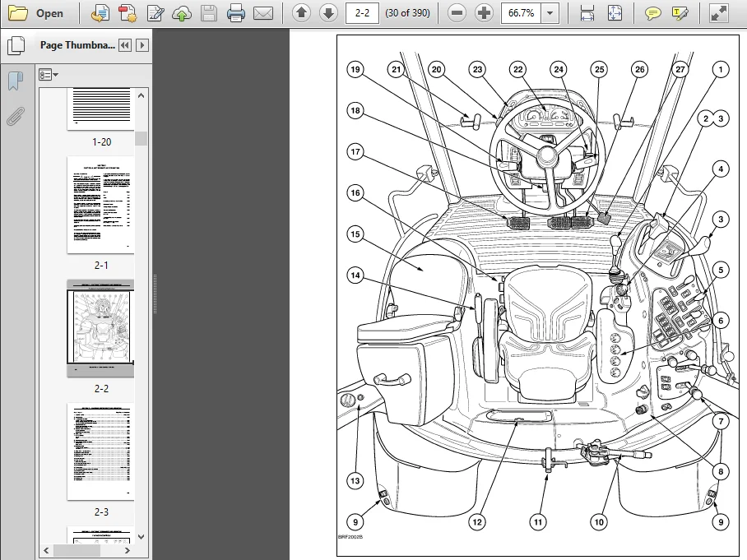Click the Email envelope icon
This screenshot has height=560, width=747.
pos(263,13)
